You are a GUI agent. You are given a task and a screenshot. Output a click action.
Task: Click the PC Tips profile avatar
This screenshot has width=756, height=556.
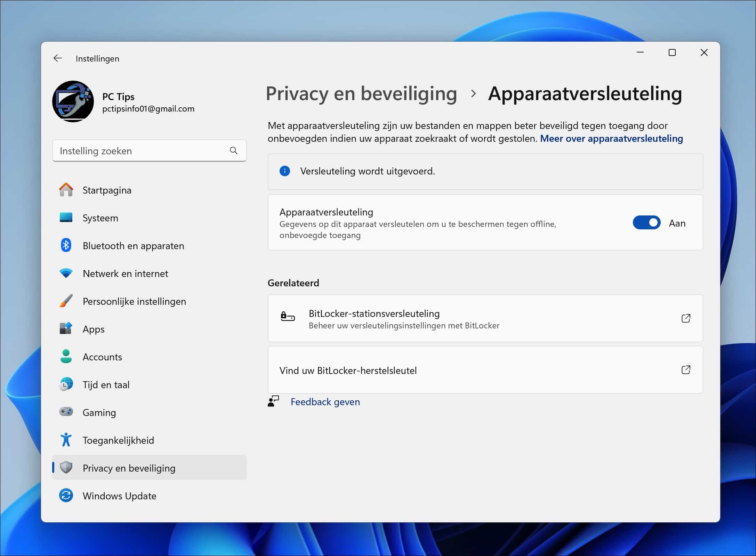click(73, 101)
